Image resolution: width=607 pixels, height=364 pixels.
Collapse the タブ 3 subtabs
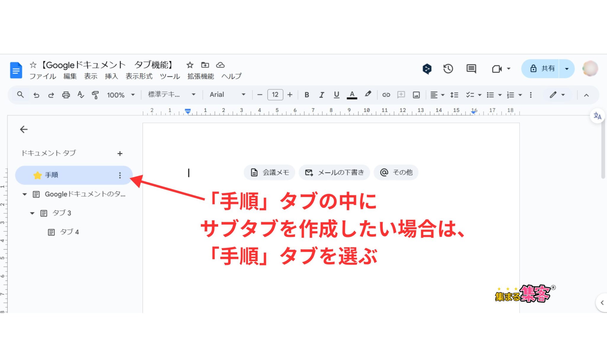coord(32,213)
